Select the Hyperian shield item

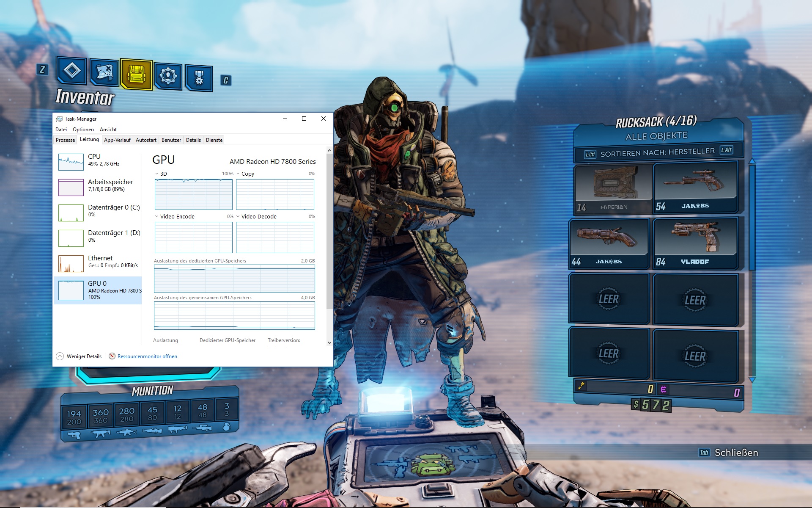click(613, 188)
